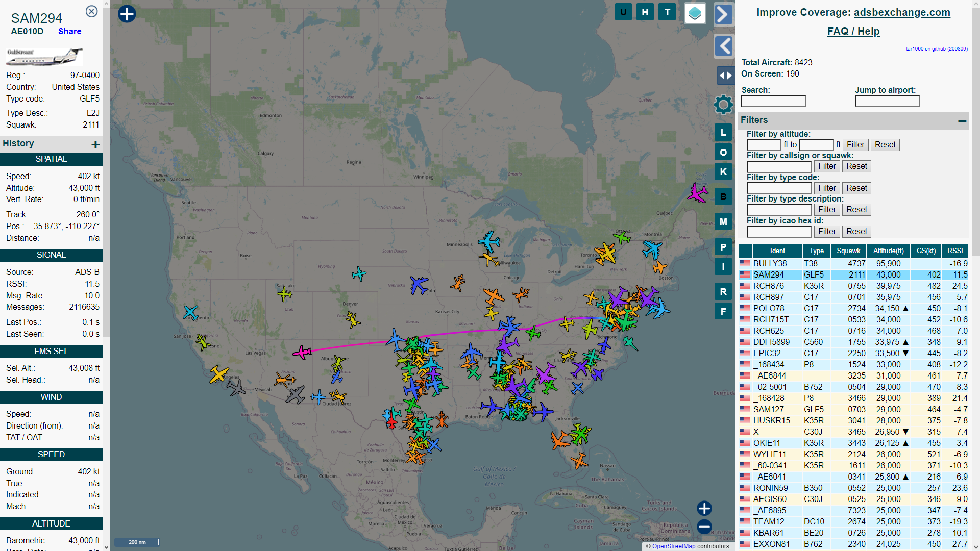Collapse the Filters panel
Screen dimensions: 980x551
(962, 121)
